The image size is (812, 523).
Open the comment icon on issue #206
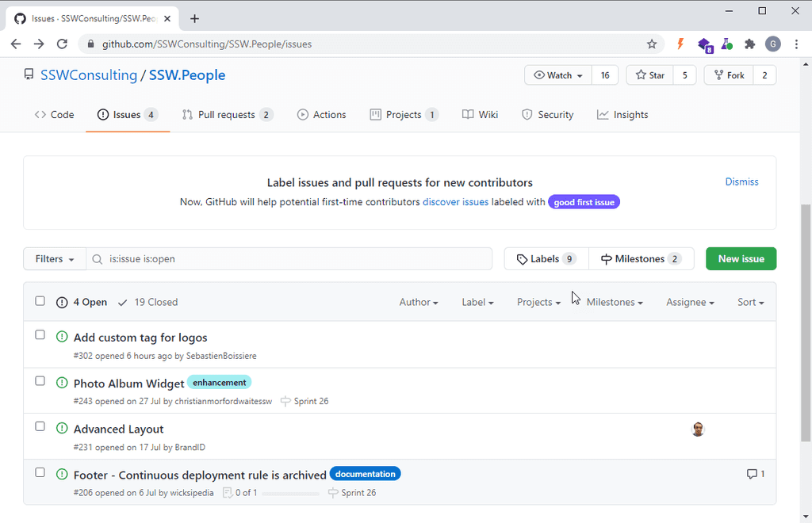[x=750, y=473]
